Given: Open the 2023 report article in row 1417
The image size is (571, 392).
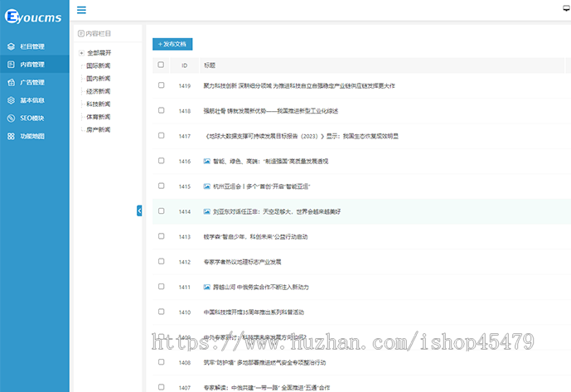Looking at the screenshot, I should (x=301, y=136).
